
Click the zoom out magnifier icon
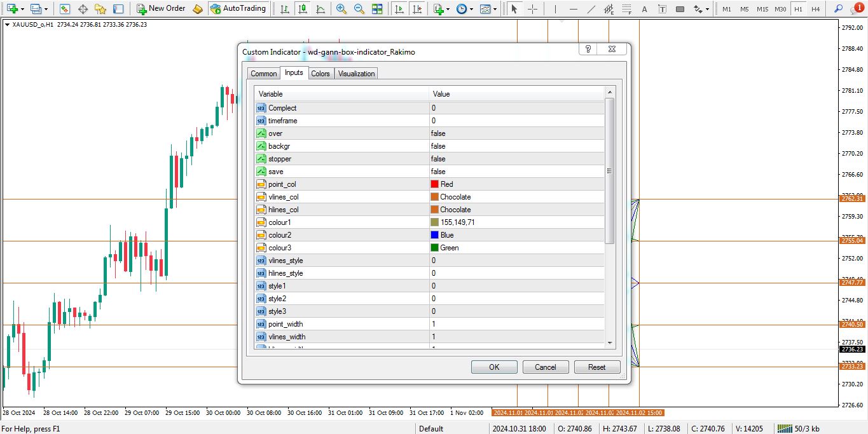coord(359,9)
